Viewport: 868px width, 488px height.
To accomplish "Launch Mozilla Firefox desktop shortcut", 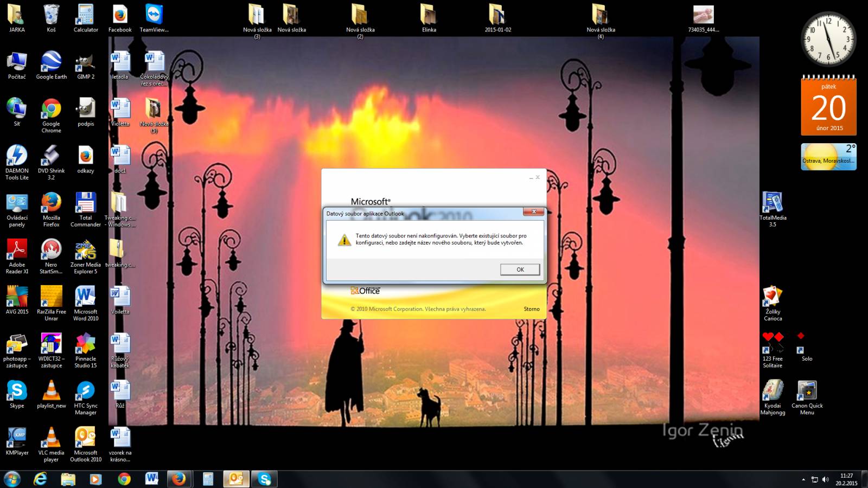I will [x=51, y=209].
